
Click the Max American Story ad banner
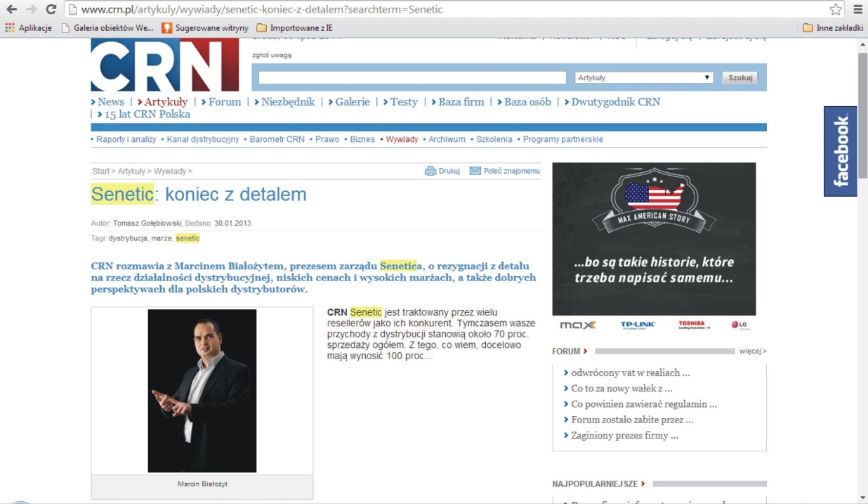(x=655, y=239)
